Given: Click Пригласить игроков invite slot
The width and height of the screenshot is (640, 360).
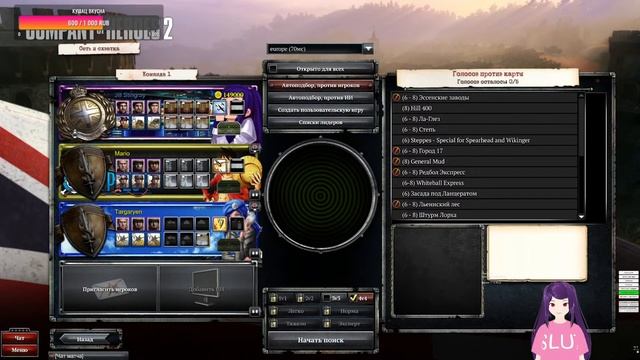Looking at the screenshot, I should click(109, 289).
